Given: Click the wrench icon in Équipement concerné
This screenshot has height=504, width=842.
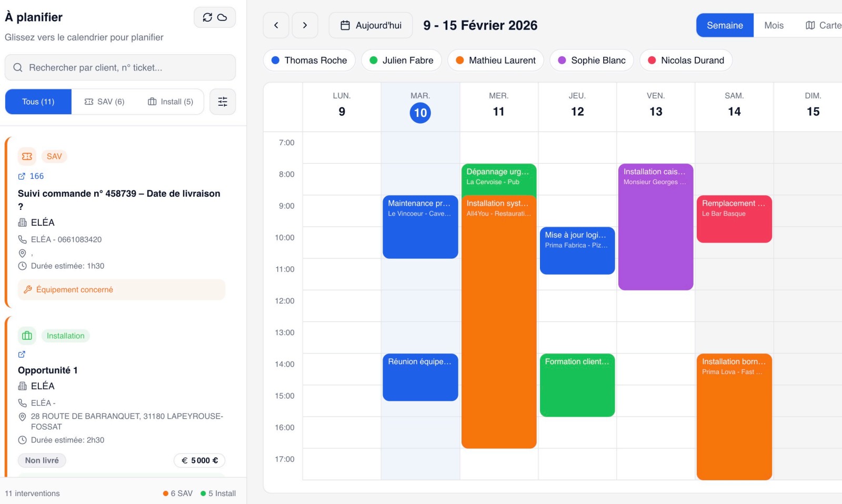Looking at the screenshot, I should coord(28,289).
